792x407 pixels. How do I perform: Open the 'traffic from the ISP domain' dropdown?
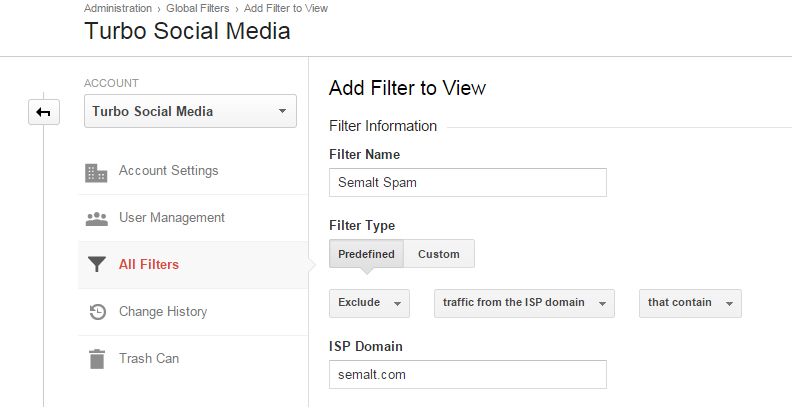[x=523, y=303]
